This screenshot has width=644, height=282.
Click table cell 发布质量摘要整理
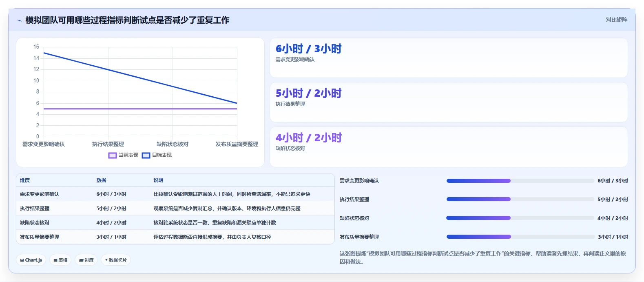tap(40, 237)
